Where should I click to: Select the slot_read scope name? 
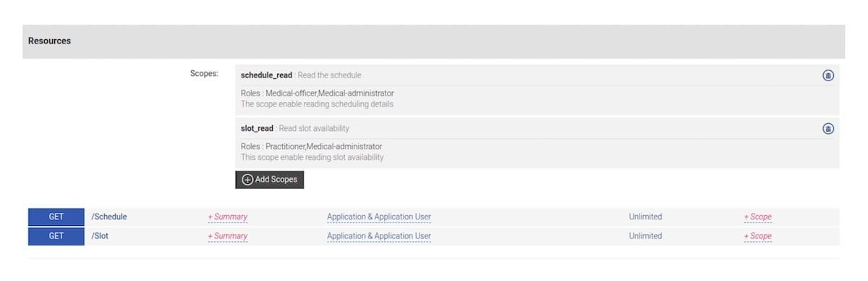[257, 129]
